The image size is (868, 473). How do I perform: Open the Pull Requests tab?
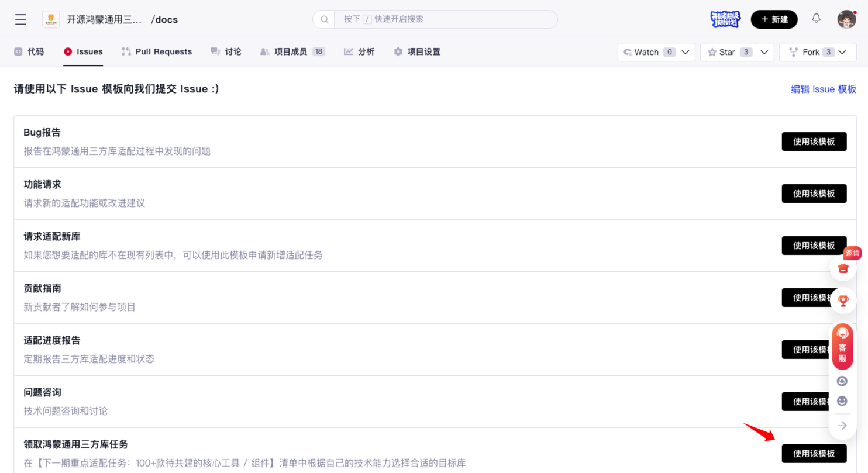coord(157,51)
